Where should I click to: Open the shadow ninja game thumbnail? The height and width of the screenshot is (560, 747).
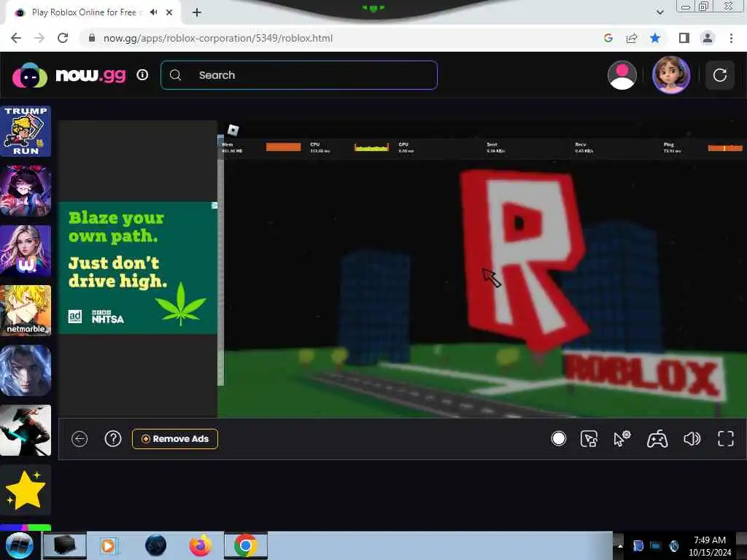pyautogui.click(x=26, y=431)
